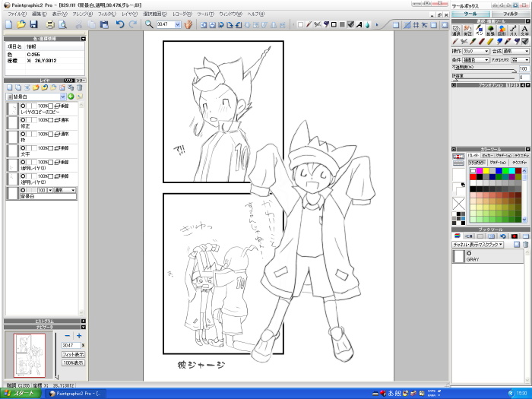Toggle visibility of the 透明レイヤ(3) layer
The height and width of the screenshot is (399, 532).
pos(23,162)
